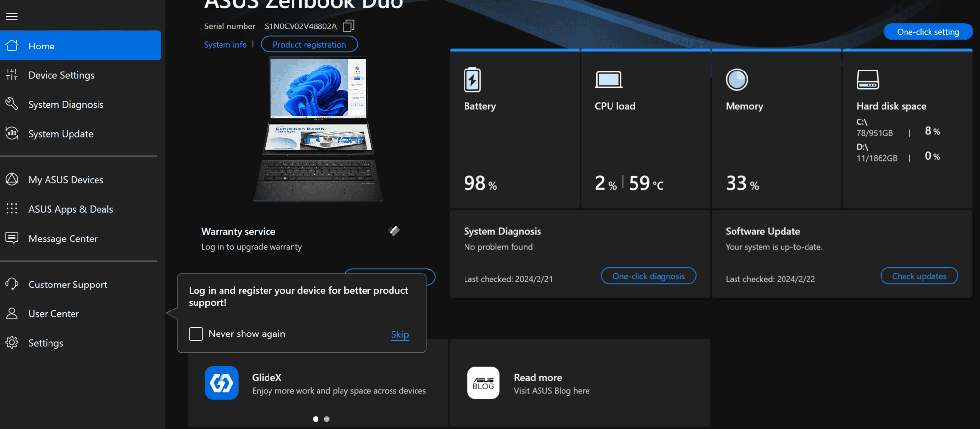
Task: Click the CPU load laptop icon
Action: 609,79
